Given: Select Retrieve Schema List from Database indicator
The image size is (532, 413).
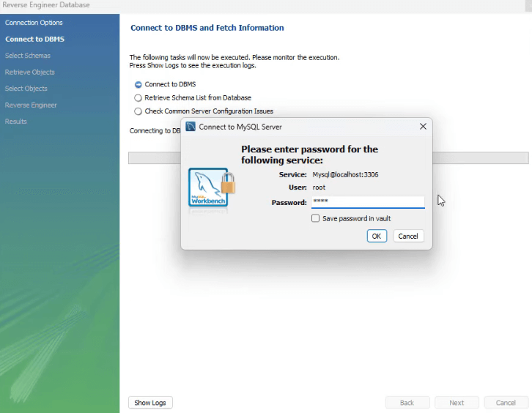Looking at the screenshot, I should pyautogui.click(x=138, y=98).
